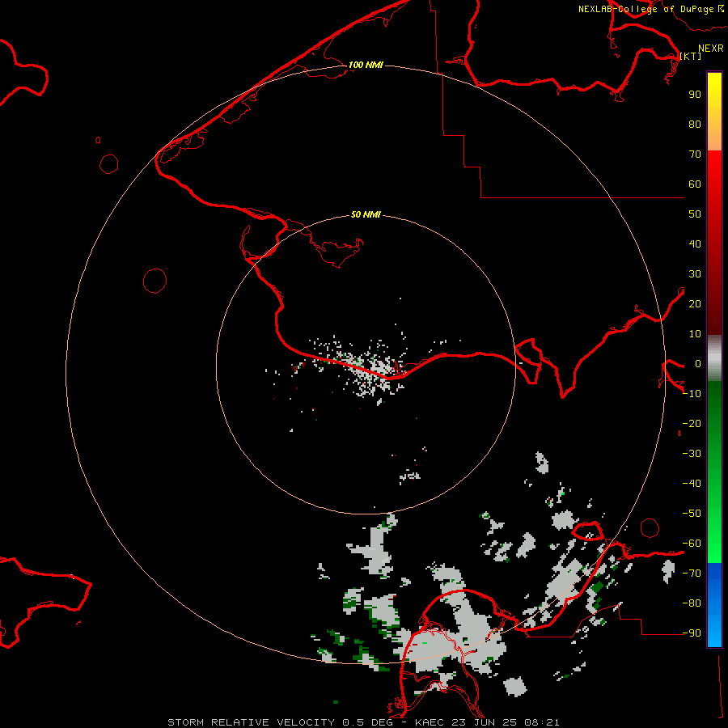Screen dimensions: 728x728
Task: Click the 50 NMI range ring label
Action: pyautogui.click(x=366, y=214)
